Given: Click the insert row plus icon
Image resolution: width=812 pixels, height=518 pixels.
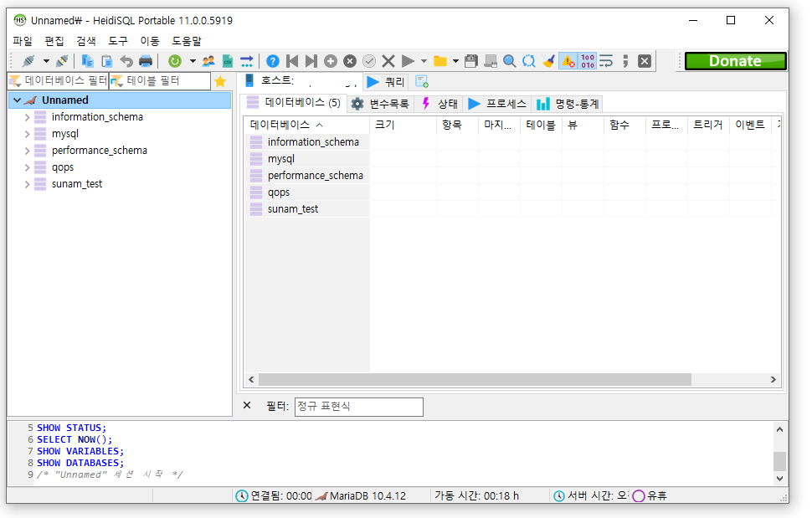Looking at the screenshot, I should [331, 61].
